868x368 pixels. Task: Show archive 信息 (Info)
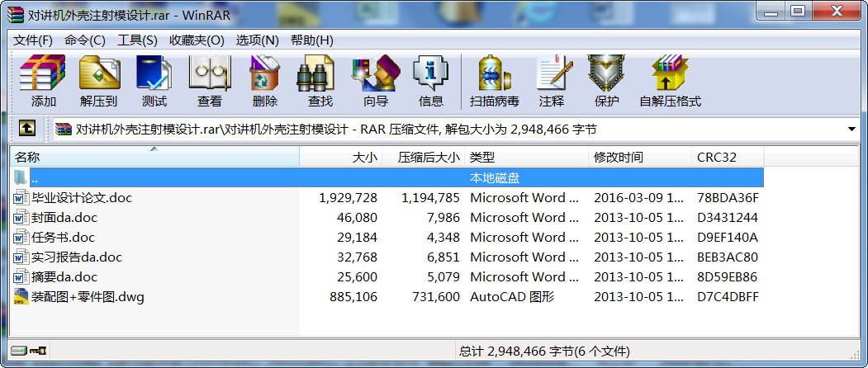point(430,73)
